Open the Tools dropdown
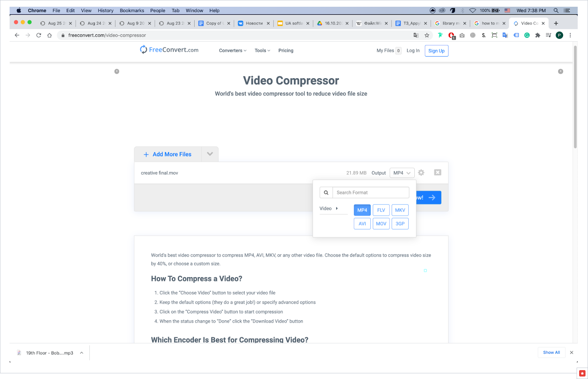 (x=262, y=50)
